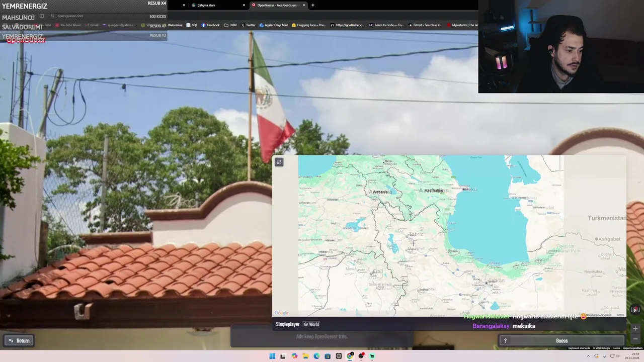
Task: Zoom in with the plus button
Action: [635, 328]
